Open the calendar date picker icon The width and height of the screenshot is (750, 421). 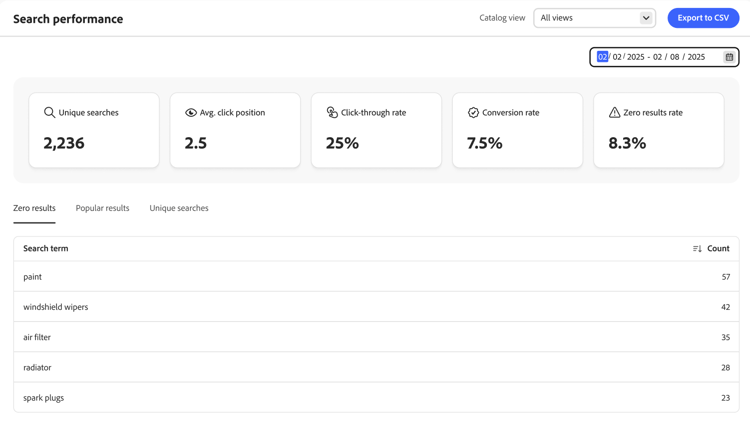729,57
